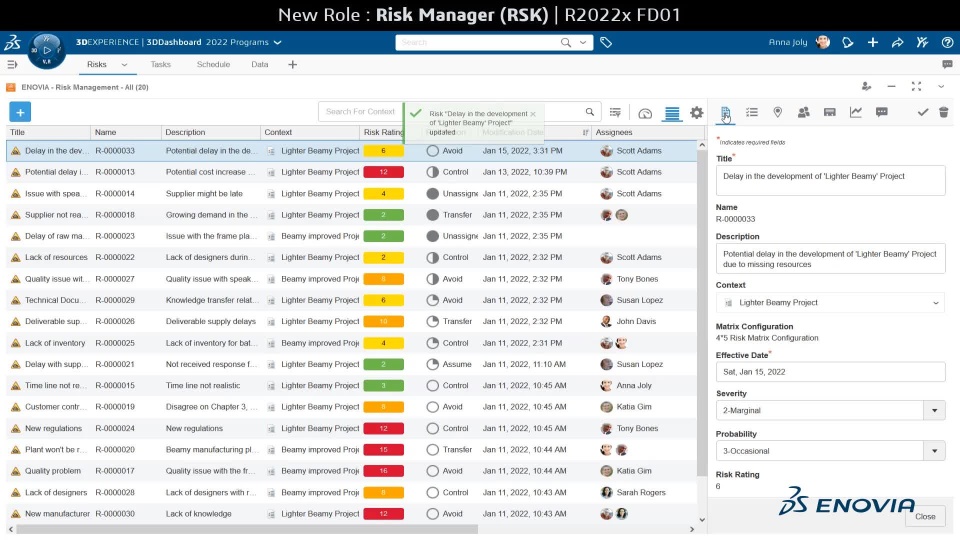Viewport: 960px width, 540px height.
Task: Click the orange rating 10 badge
Action: tap(383, 321)
